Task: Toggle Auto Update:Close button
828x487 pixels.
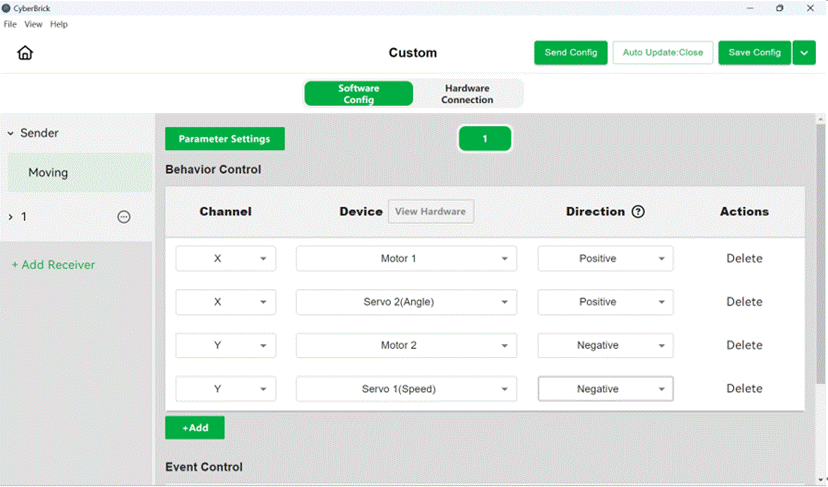Action: [x=663, y=53]
